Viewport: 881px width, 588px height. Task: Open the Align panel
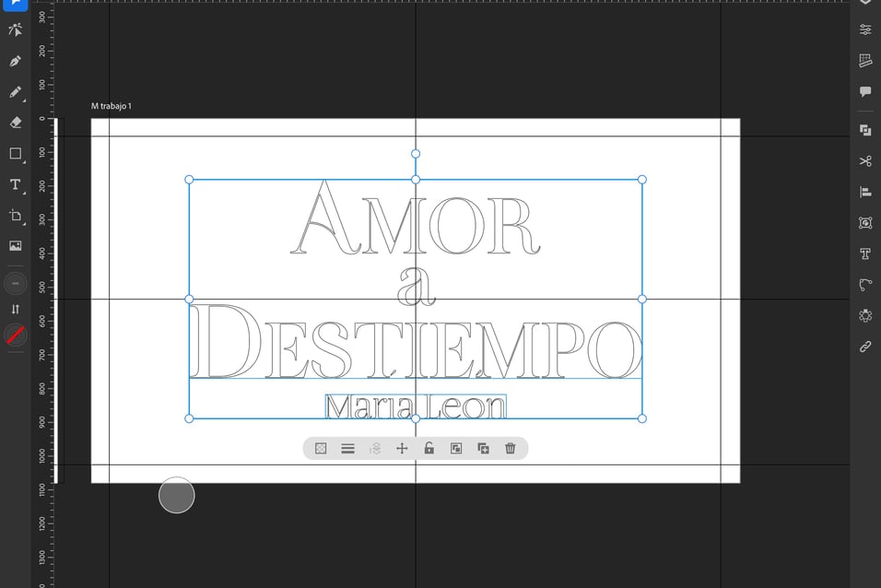click(865, 193)
